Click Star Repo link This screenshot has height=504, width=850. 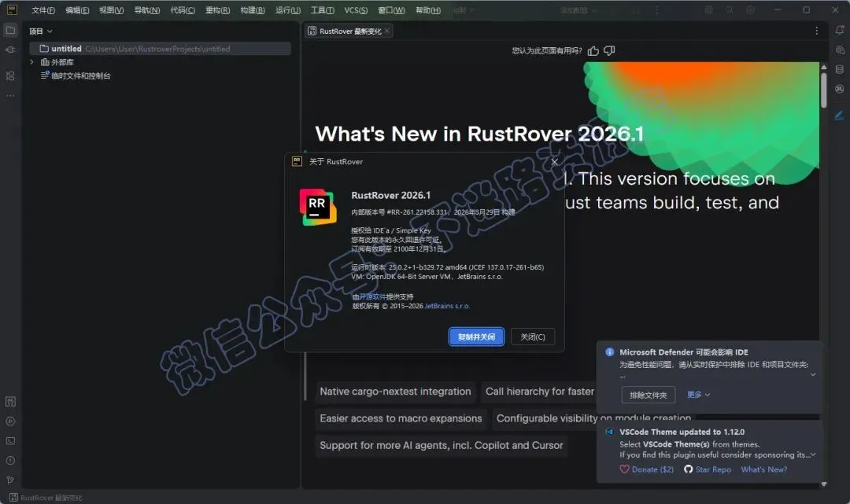(713, 469)
